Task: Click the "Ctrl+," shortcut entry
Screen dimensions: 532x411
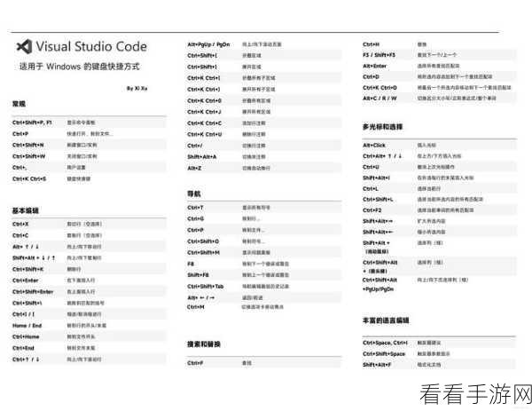Action: (20, 168)
